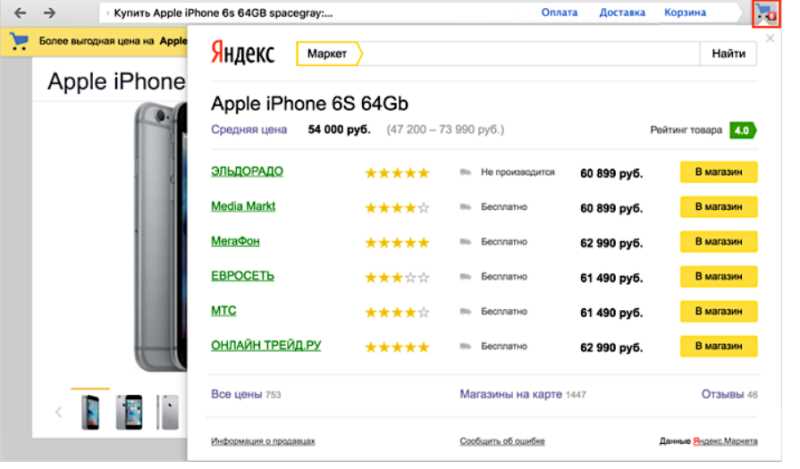The image size is (800, 469).
Task: Click the delivery truck icon in МегаФон row
Action: click(x=465, y=241)
